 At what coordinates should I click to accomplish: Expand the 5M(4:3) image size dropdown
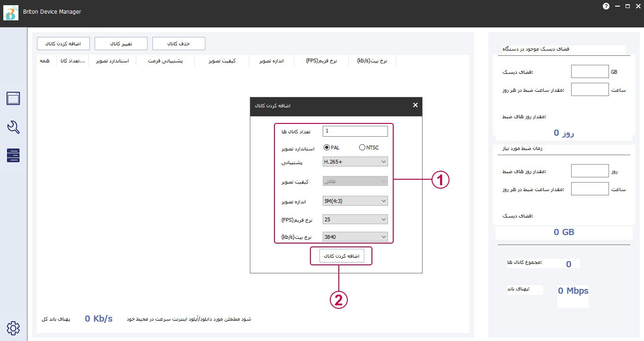(x=355, y=201)
